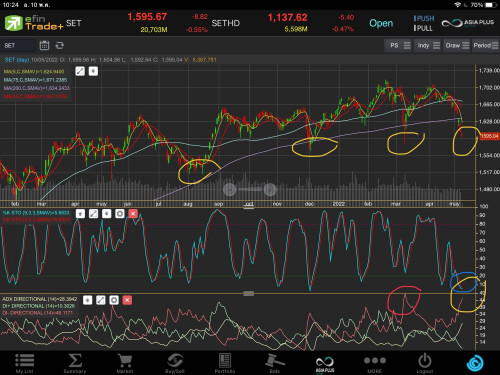Viewport: 500px width, 375px height.
Task: Open the Buy/Sell tab
Action: pyautogui.click(x=175, y=363)
